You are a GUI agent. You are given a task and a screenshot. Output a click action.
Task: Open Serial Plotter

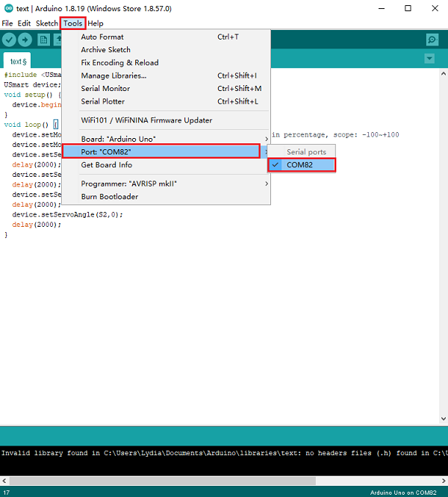pos(167,101)
